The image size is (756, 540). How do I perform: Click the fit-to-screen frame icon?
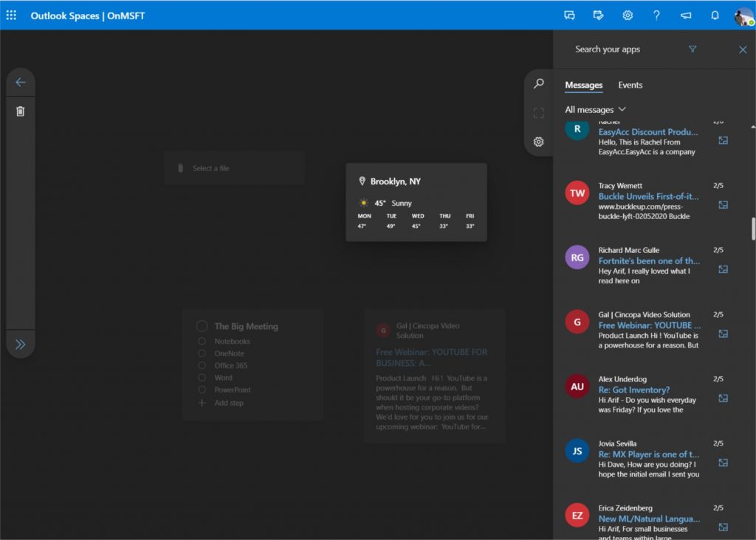pos(539,113)
